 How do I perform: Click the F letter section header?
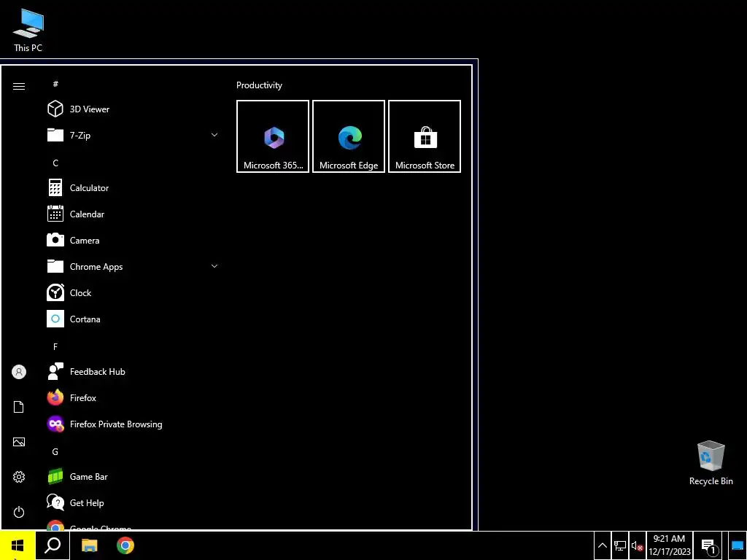(x=55, y=346)
